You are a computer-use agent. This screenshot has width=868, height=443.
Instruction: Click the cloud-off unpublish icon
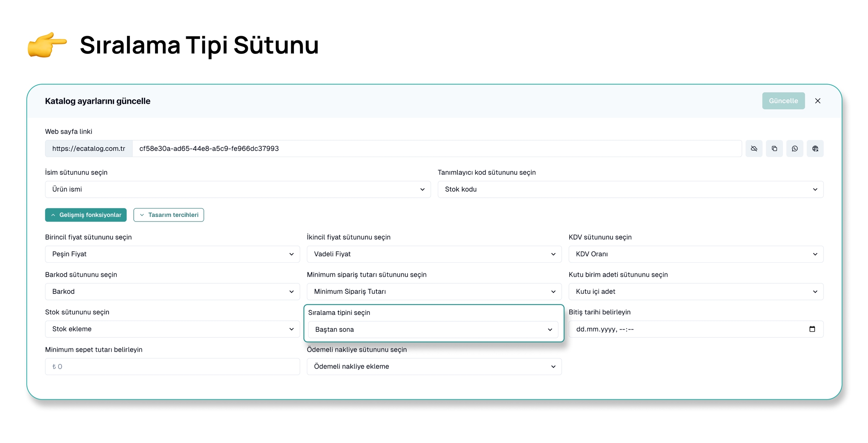754,148
